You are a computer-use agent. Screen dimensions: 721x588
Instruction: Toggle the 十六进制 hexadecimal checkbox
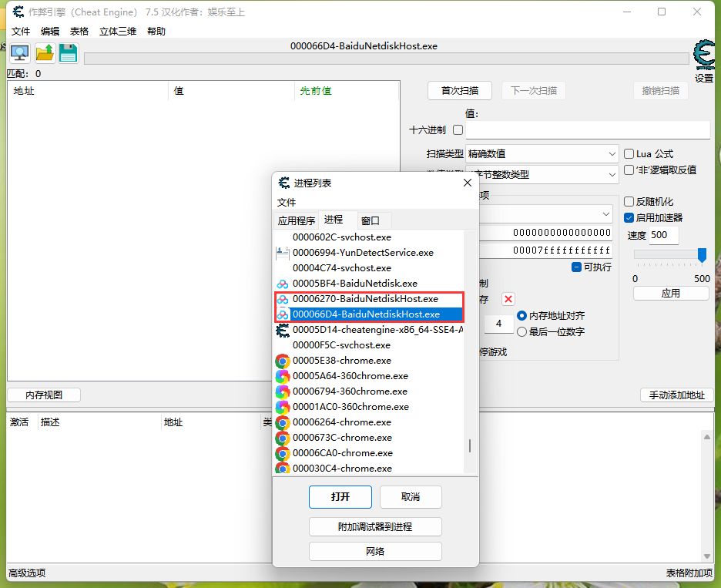pos(458,129)
